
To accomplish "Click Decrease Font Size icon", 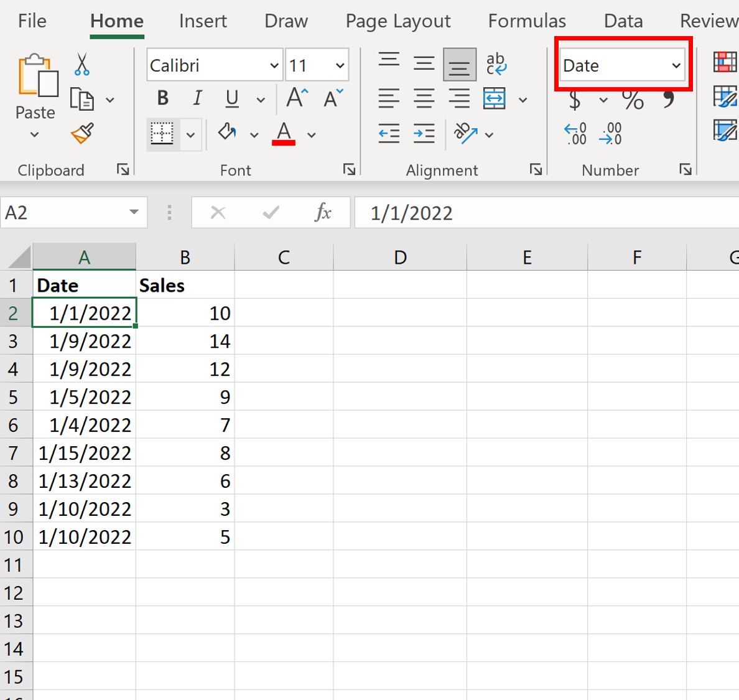I will tap(333, 98).
